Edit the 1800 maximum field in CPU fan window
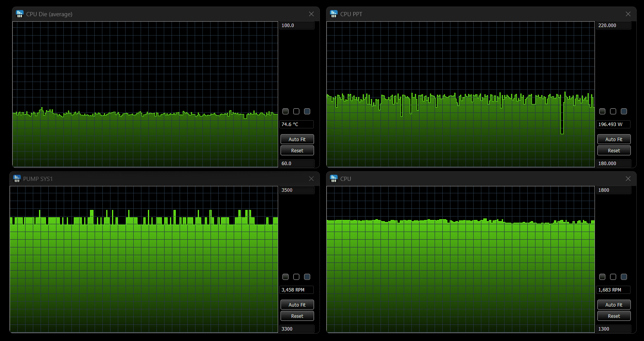Viewport: 644px width, 341px height. click(613, 190)
